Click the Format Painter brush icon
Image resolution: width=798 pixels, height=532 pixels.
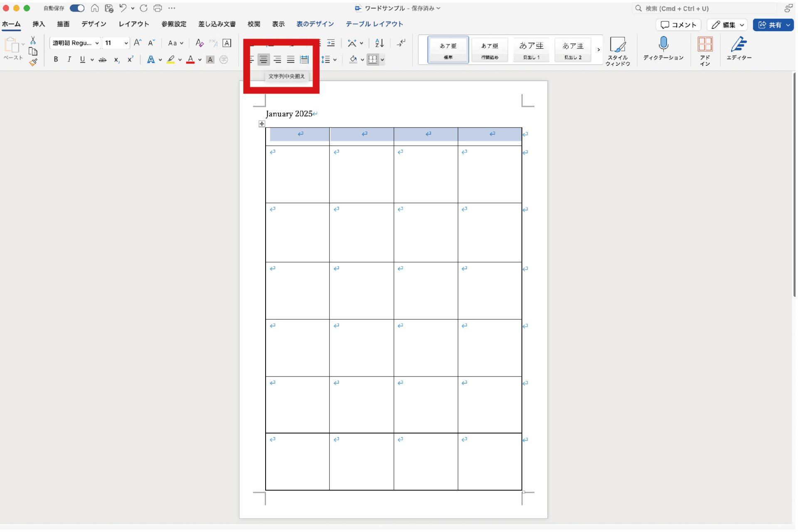click(33, 63)
